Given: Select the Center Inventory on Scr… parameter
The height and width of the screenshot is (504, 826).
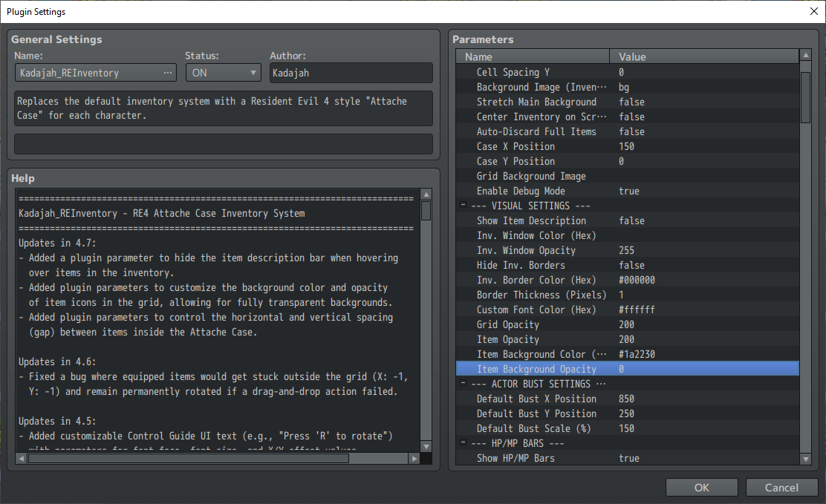Looking at the screenshot, I should click(628, 117).
